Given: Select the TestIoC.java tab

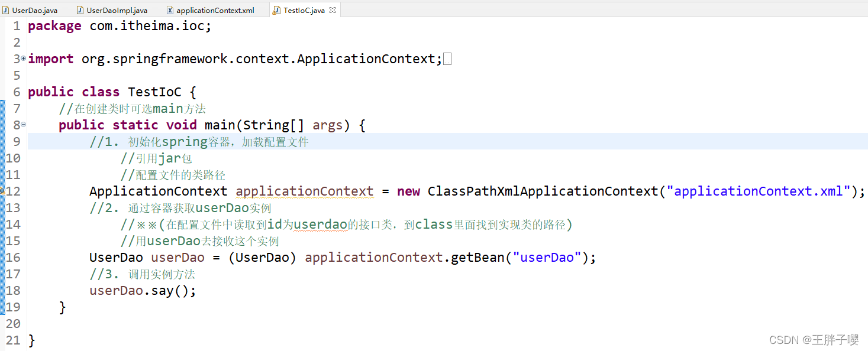Looking at the screenshot, I should click(304, 10).
